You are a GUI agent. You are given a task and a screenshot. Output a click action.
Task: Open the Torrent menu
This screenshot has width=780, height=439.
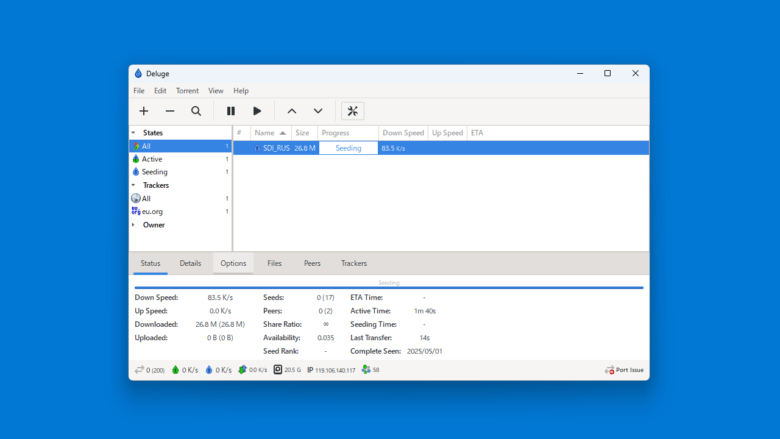click(x=187, y=90)
